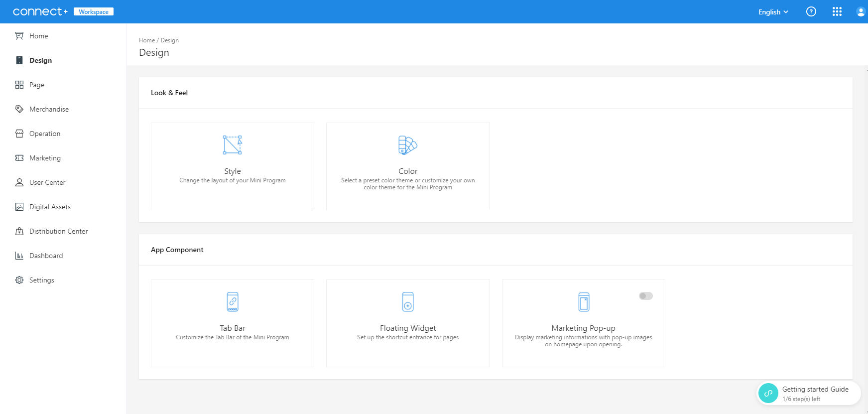Toggle the Marketing Pop-up switch
Screen dimensions: 868x414
[646, 296]
